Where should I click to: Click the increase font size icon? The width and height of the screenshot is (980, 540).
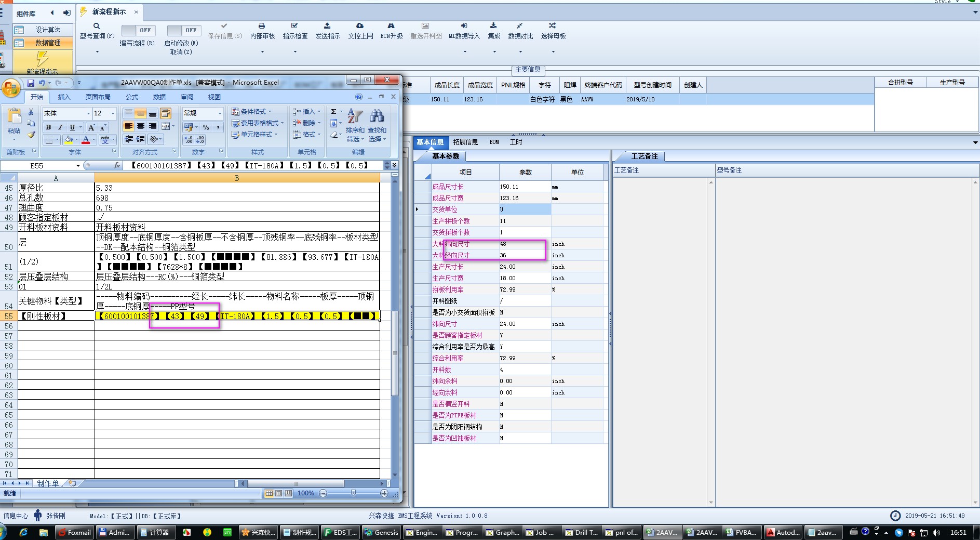(x=92, y=127)
